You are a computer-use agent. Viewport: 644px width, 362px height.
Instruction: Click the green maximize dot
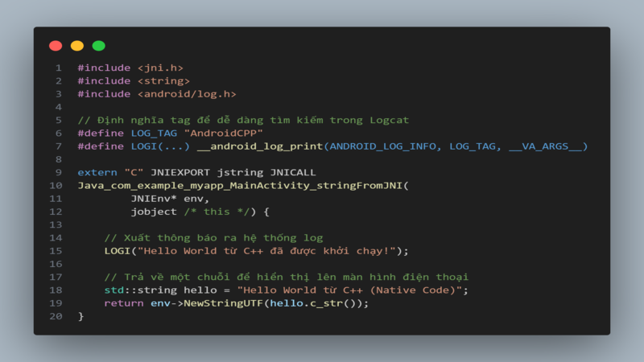click(x=98, y=46)
